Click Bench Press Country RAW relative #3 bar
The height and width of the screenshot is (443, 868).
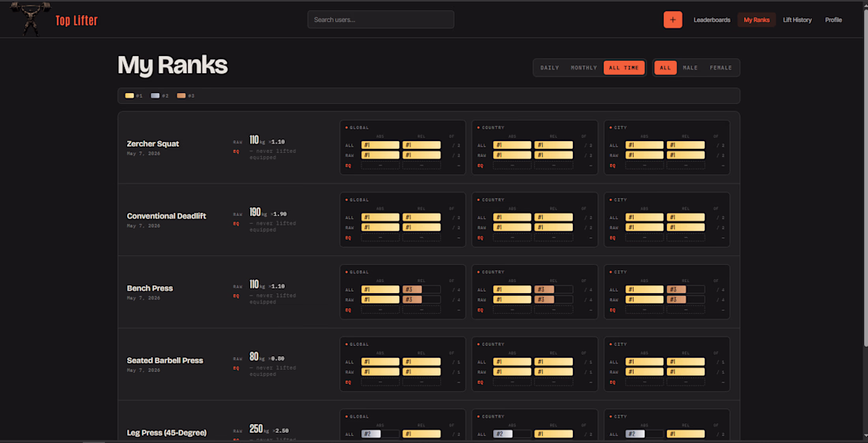pos(554,300)
